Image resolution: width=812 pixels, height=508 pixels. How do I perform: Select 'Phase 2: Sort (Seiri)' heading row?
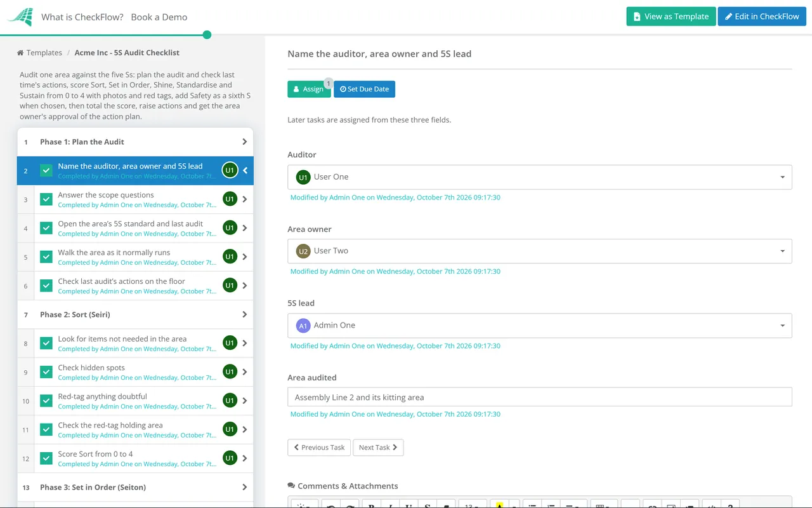[x=135, y=314]
